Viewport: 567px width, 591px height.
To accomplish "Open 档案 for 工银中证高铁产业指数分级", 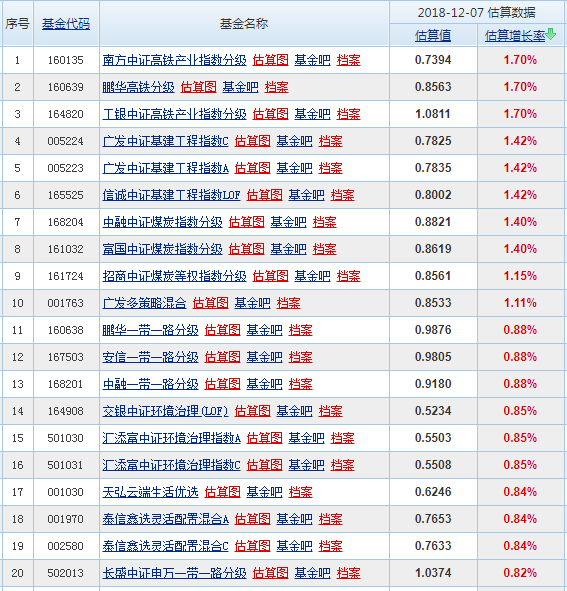I will (x=348, y=114).
